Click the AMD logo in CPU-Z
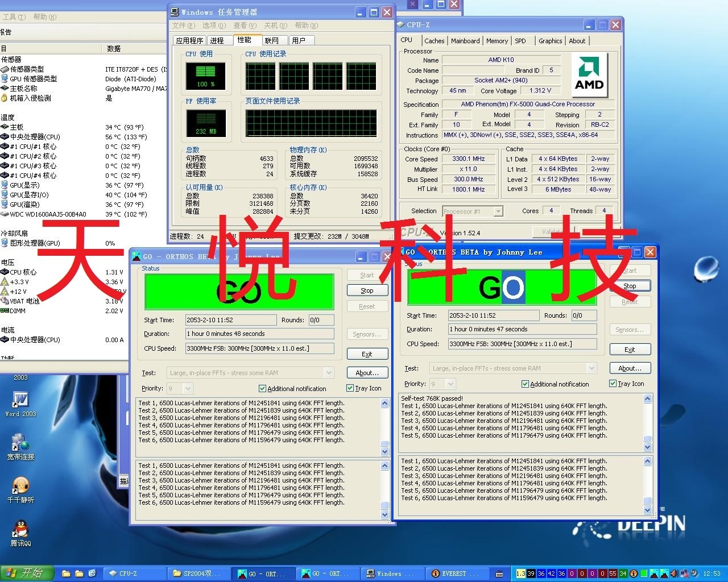 tap(589, 76)
